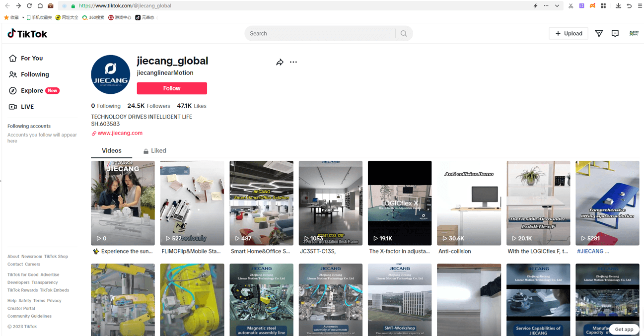Click the orange game controller icon
Image resolution: width=644 pixels, height=336 pixels.
click(x=592, y=6)
